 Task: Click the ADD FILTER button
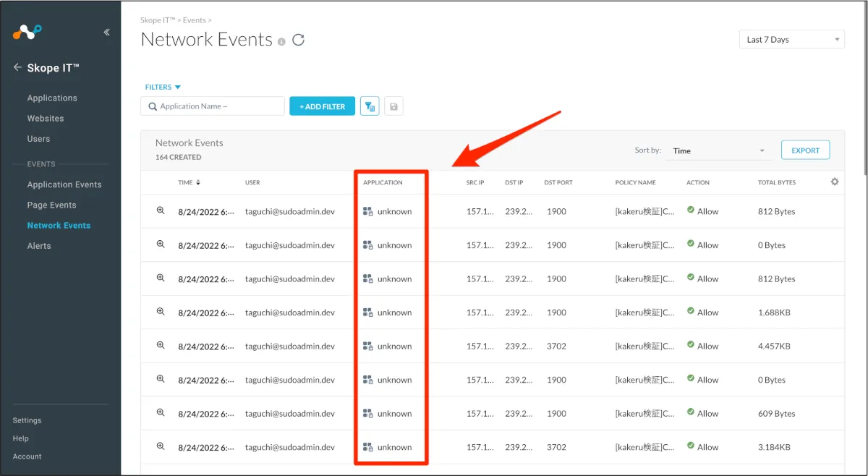click(322, 106)
